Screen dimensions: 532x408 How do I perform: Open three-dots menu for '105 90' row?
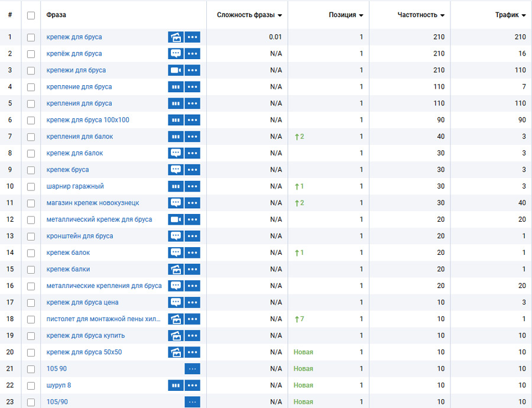[192, 368]
